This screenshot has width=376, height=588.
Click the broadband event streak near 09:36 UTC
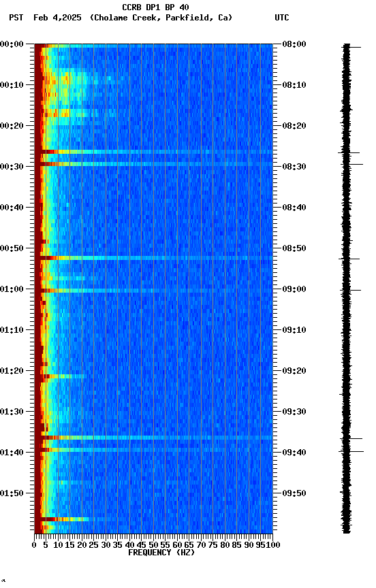(153, 438)
